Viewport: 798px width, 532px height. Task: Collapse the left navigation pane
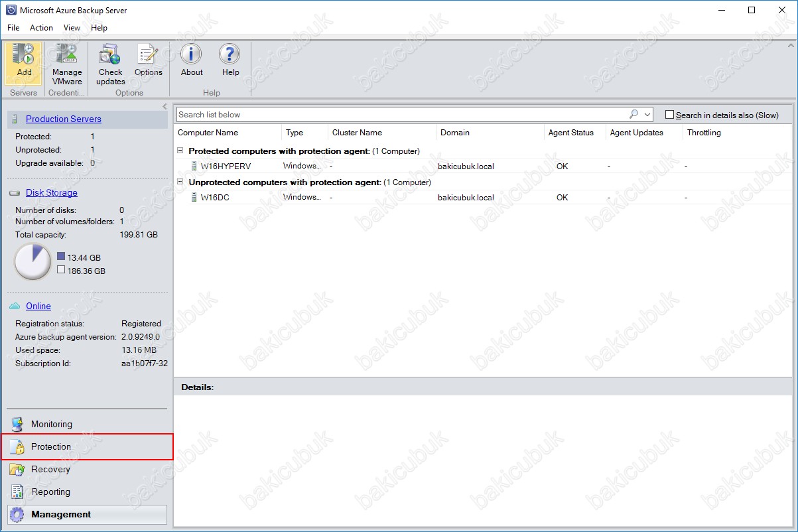[165, 107]
